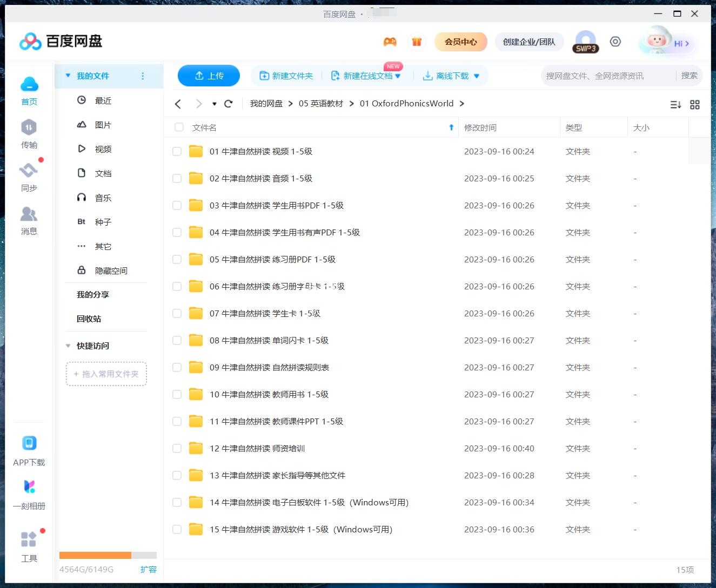Image resolution: width=716 pixels, height=588 pixels.
Task: Switch to grid view layout
Action: tap(695, 104)
